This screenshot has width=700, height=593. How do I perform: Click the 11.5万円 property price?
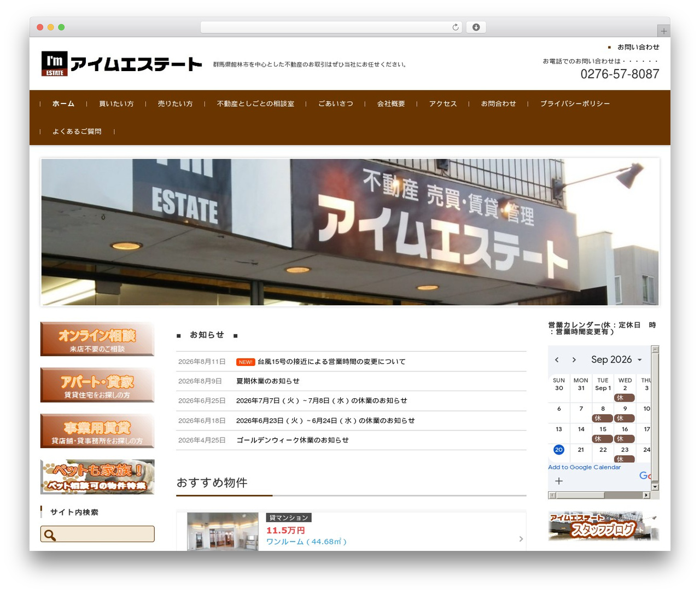tap(285, 530)
